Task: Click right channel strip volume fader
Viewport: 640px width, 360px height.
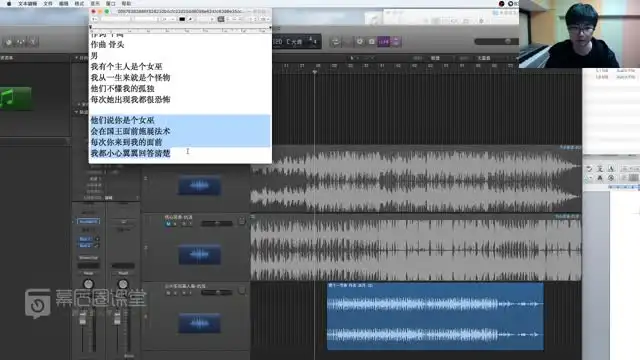Action: click(x=118, y=320)
